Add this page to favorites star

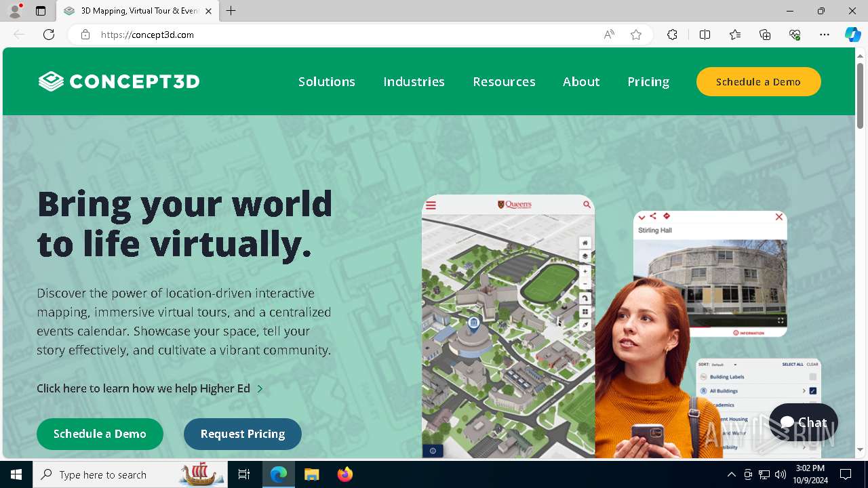tap(636, 35)
